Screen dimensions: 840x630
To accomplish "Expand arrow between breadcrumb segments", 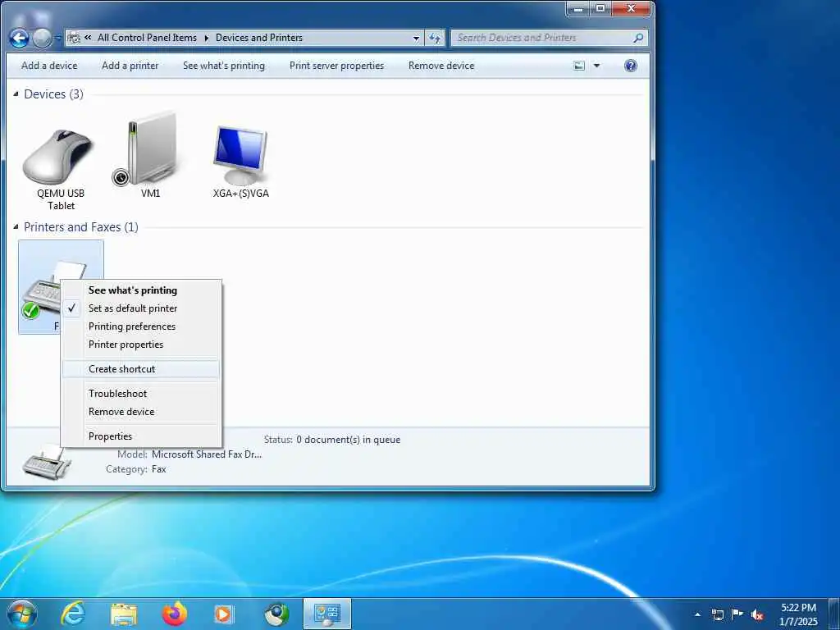I will click(x=206, y=38).
